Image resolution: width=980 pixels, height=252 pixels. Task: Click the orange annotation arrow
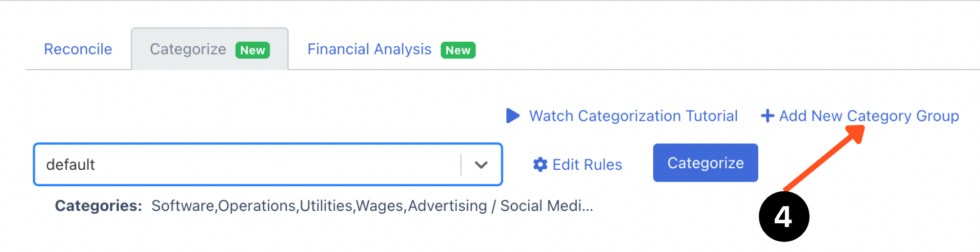(x=824, y=158)
